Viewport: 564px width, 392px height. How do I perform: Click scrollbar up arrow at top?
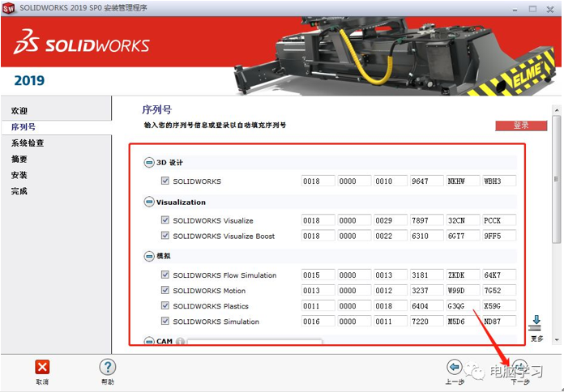557,110
